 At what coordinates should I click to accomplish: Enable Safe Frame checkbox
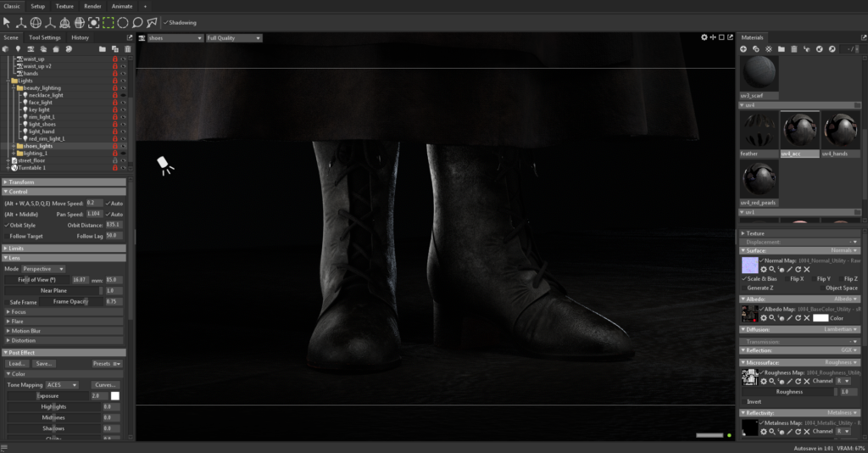pos(7,302)
